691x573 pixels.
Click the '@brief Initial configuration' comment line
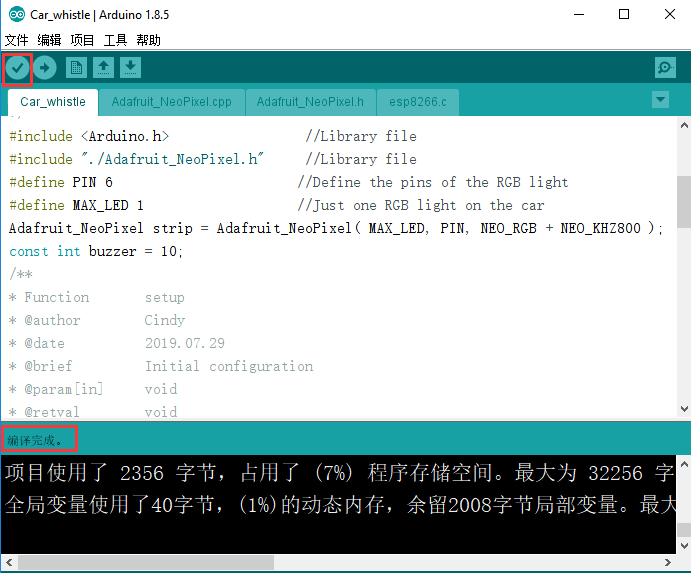tap(161, 366)
